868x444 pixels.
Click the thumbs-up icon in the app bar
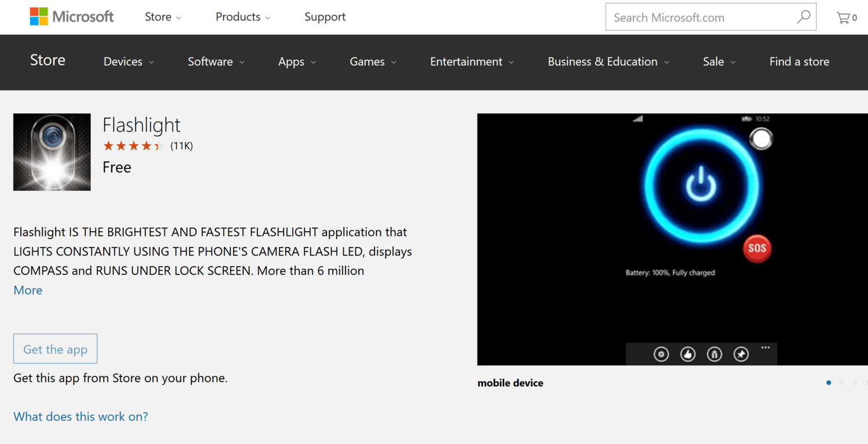(687, 354)
